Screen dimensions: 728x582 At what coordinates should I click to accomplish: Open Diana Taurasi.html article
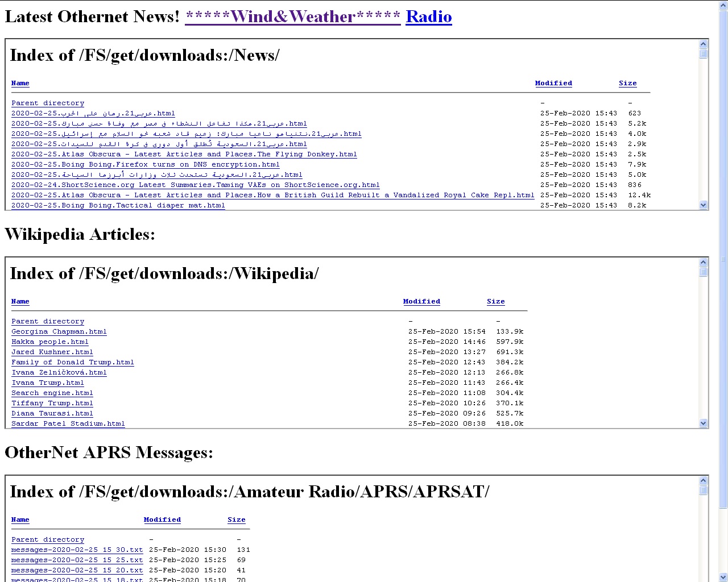pyautogui.click(x=52, y=413)
